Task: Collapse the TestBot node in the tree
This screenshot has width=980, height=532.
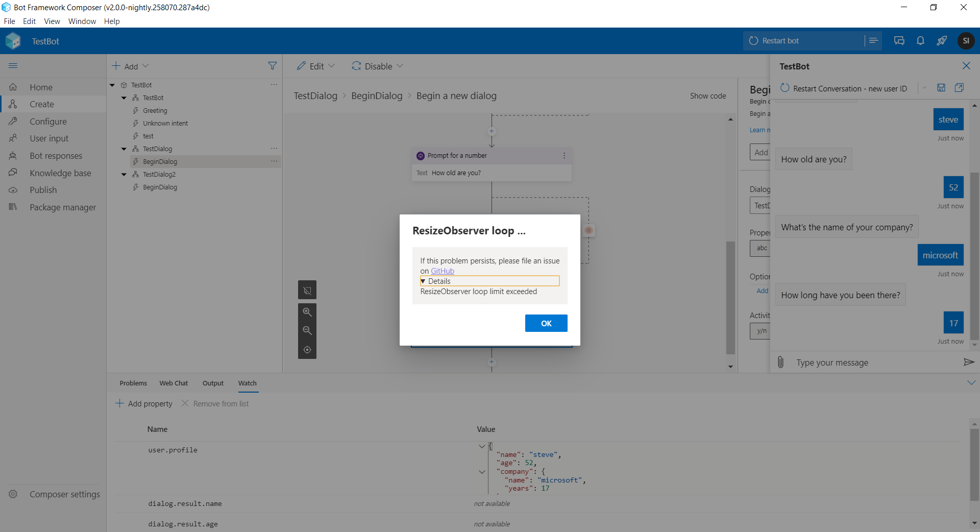Action: [x=112, y=84]
